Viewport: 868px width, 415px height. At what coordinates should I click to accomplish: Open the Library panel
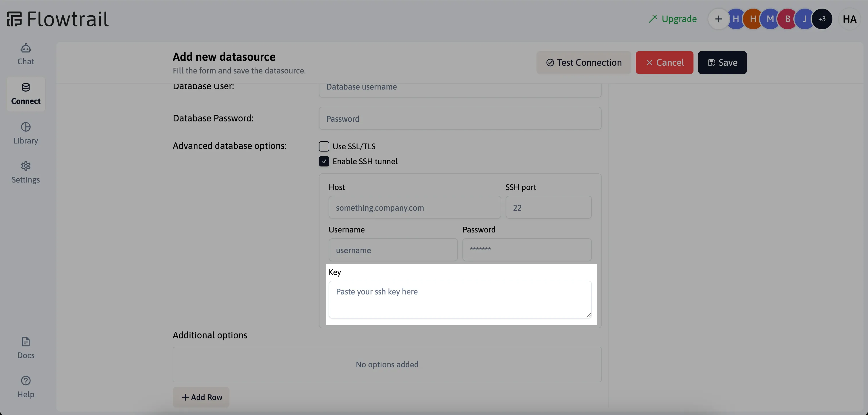(26, 133)
